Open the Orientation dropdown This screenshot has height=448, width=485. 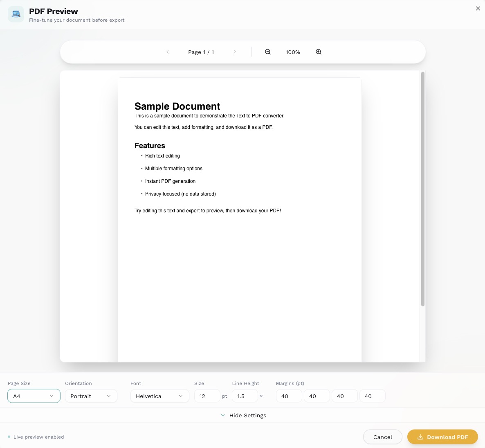91,396
